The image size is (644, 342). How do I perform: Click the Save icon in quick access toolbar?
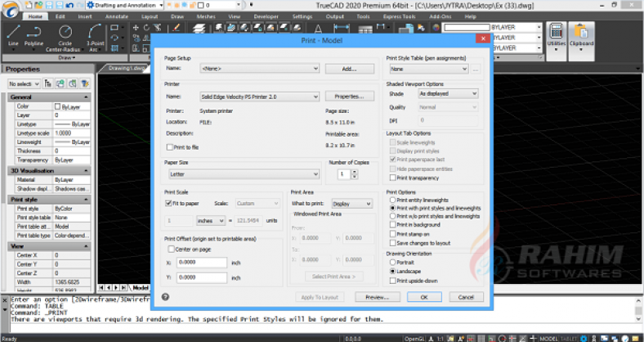(49, 6)
